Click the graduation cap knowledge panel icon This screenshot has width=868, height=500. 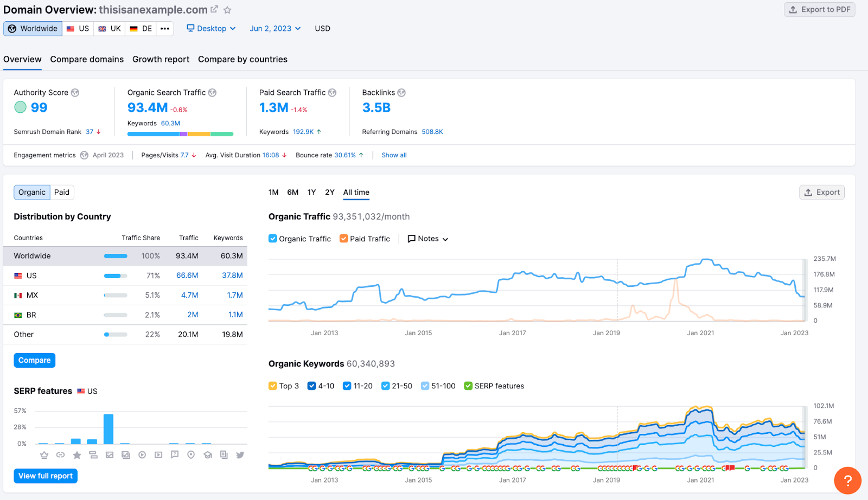click(x=207, y=455)
